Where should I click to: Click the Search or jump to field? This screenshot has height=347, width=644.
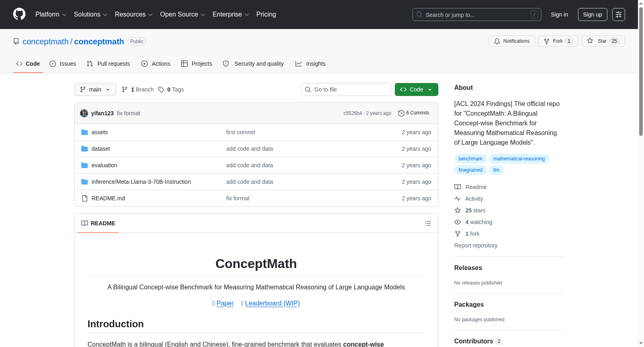click(x=477, y=15)
